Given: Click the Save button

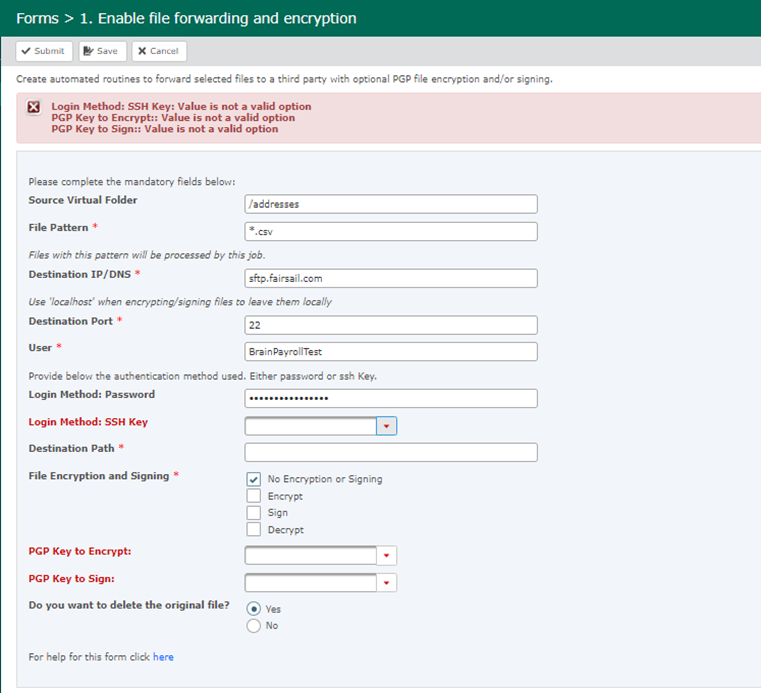Looking at the screenshot, I should pos(102,51).
